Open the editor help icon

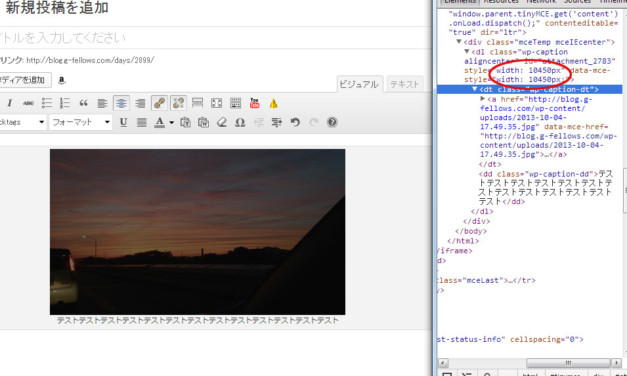click(332, 122)
